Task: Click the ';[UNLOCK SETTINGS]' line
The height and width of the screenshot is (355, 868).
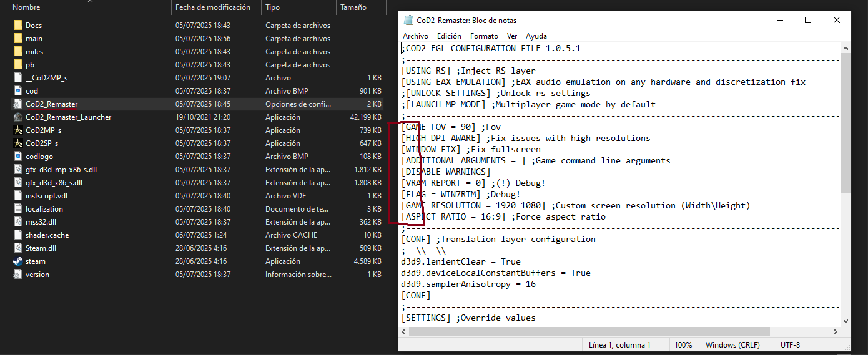Action: (496, 93)
